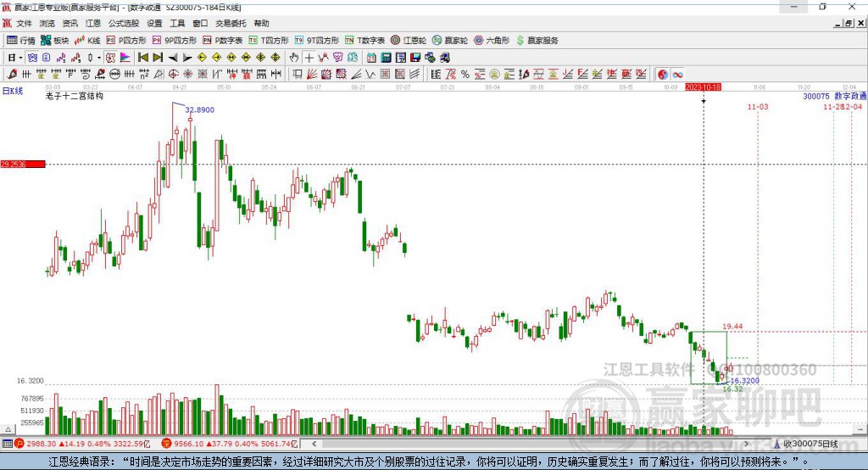Open the 交易委托 menu
The width and height of the screenshot is (868, 470).
tap(231, 23)
